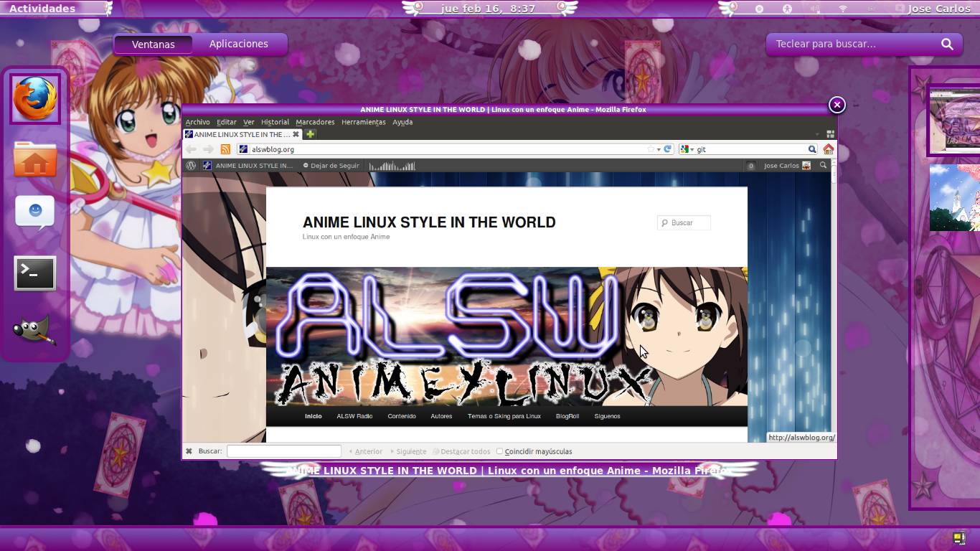980x551 pixels.
Task: Select the ANIME LINUX STYLE browser tab
Action: point(242,134)
